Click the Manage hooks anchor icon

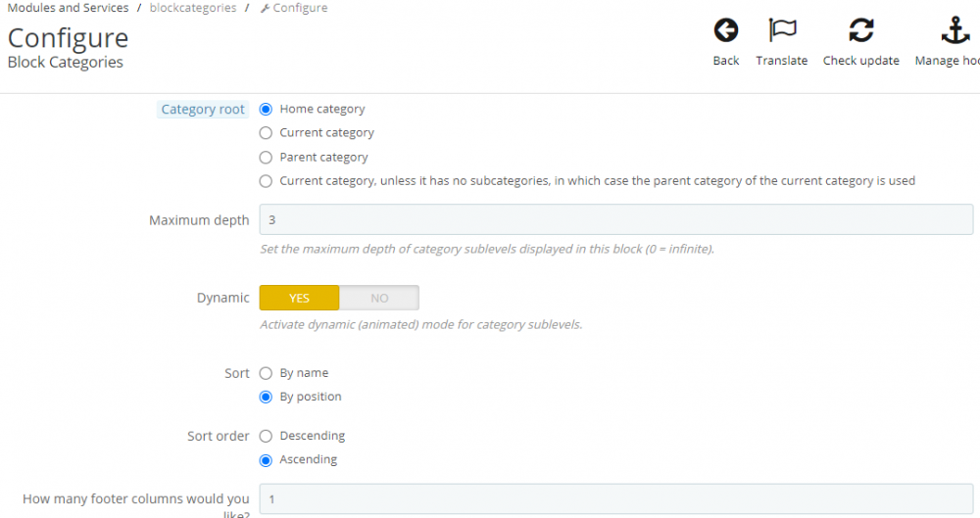tap(955, 31)
